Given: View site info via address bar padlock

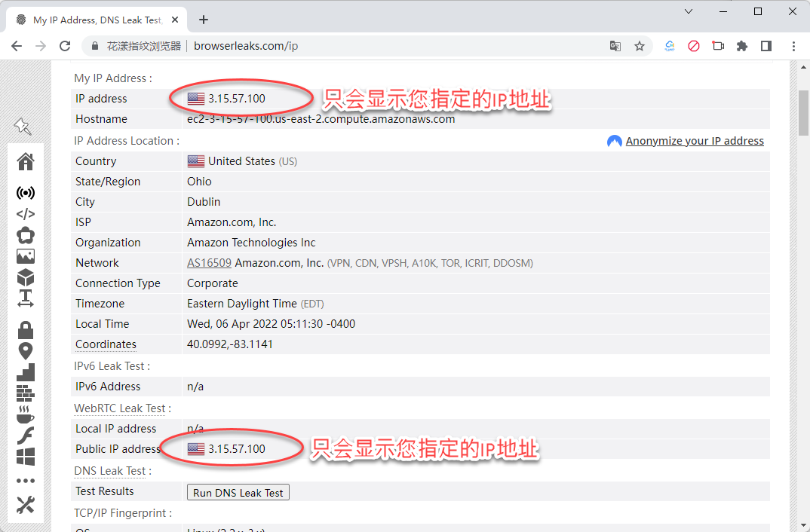Looking at the screenshot, I should point(94,46).
